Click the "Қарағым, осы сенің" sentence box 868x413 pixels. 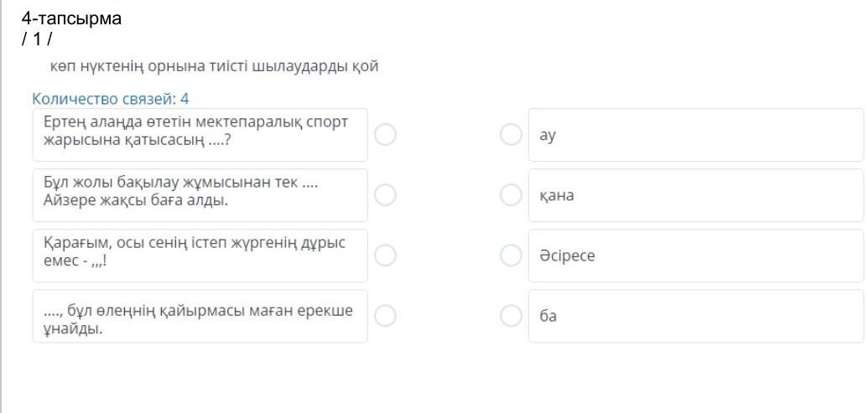(x=200, y=256)
